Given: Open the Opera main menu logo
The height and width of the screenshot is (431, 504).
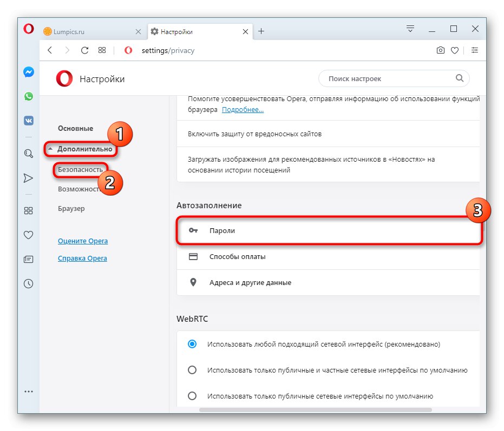Looking at the screenshot, I should 29,29.
